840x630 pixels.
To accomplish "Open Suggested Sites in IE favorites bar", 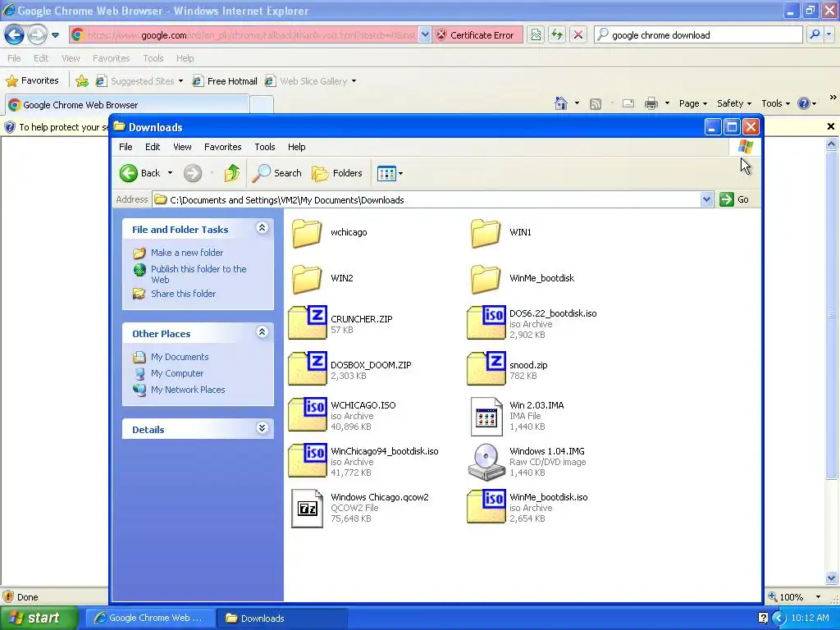I will pos(138,81).
